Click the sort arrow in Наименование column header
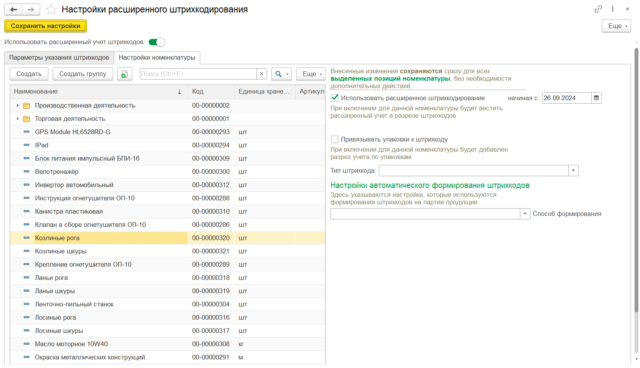Image resolution: width=640 pixels, height=368 pixels. (179, 92)
